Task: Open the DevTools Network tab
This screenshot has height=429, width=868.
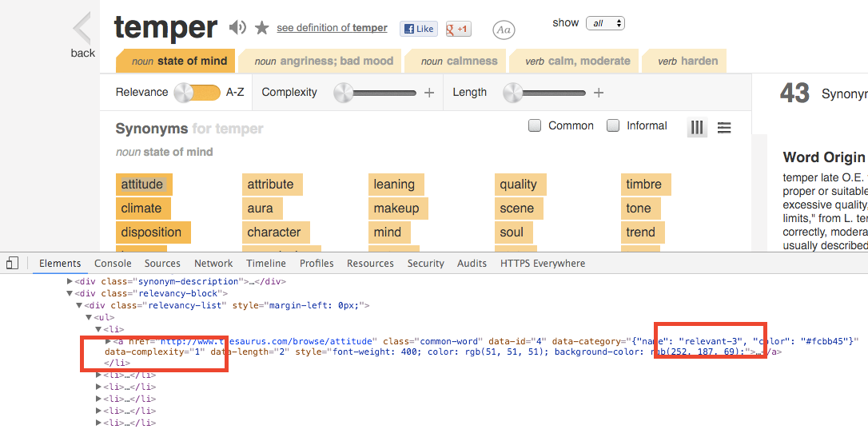Action: pos(213,264)
